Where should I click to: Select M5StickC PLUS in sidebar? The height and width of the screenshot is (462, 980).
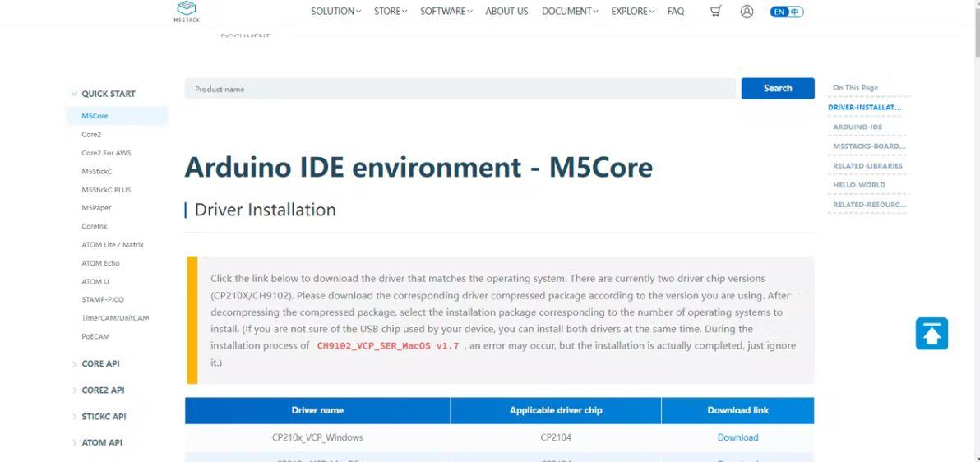click(106, 189)
